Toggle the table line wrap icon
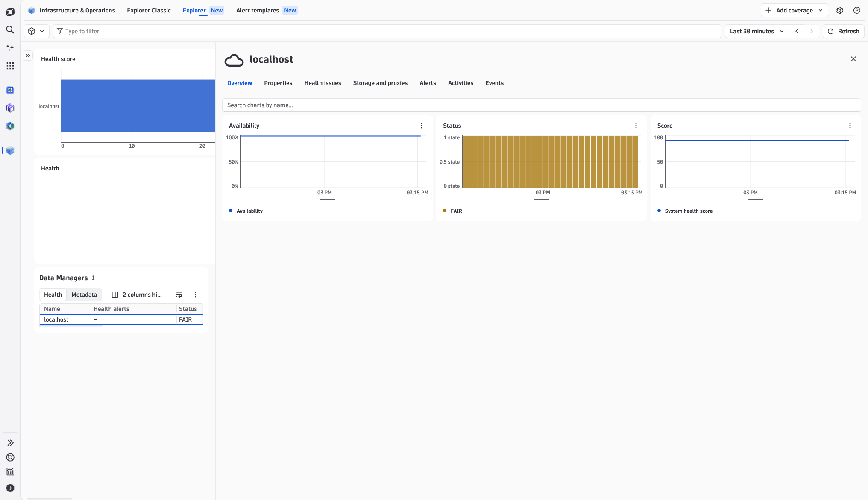The width and height of the screenshot is (868, 500). pyautogui.click(x=179, y=295)
